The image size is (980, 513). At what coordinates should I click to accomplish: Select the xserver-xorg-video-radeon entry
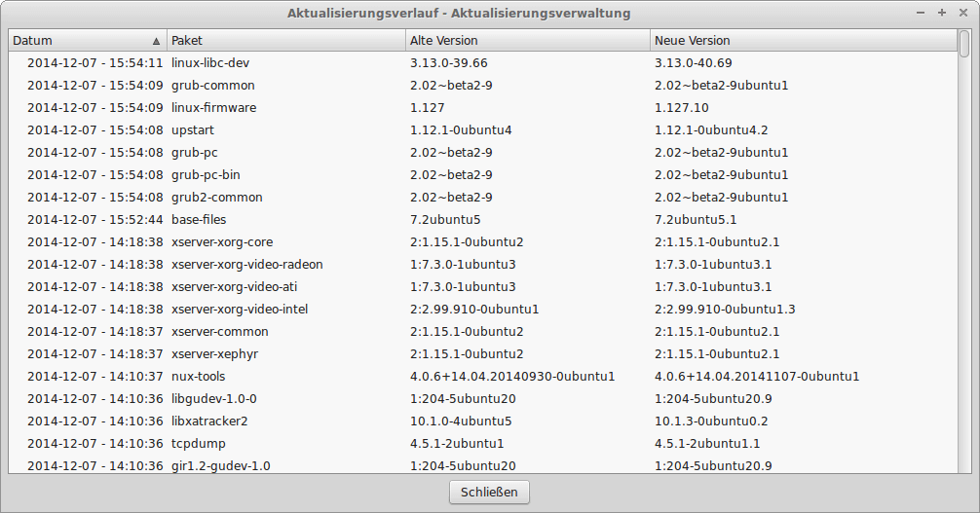[246, 265]
